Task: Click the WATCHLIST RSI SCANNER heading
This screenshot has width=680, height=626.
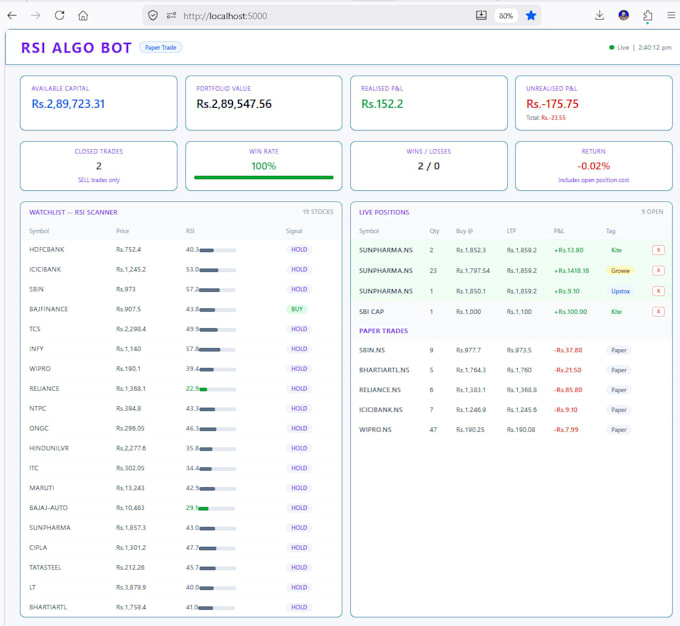Action: tap(73, 212)
